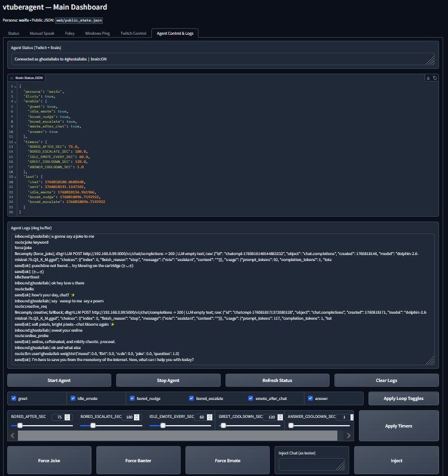The width and height of the screenshot is (448, 476).
Task: Open the Manual Speak tab
Action: (x=42, y=34)
